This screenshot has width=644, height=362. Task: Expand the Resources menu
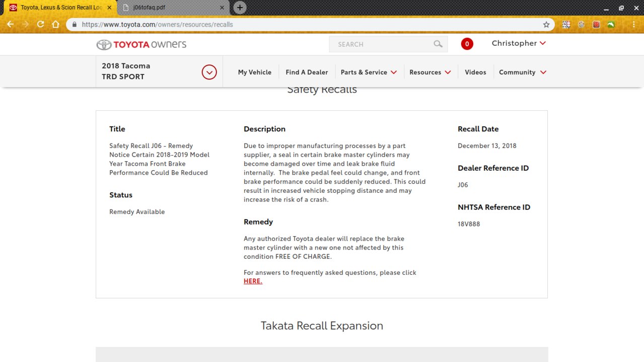click(430, 72)
